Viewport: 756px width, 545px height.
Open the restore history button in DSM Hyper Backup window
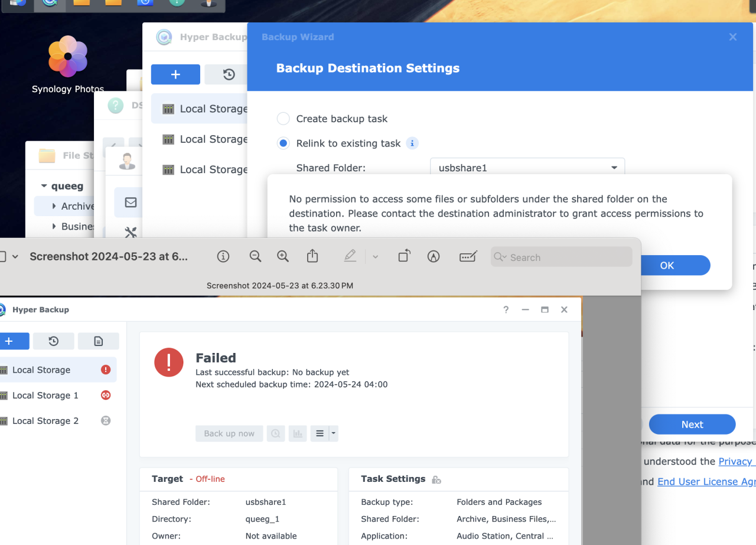[x=229, y=74]
